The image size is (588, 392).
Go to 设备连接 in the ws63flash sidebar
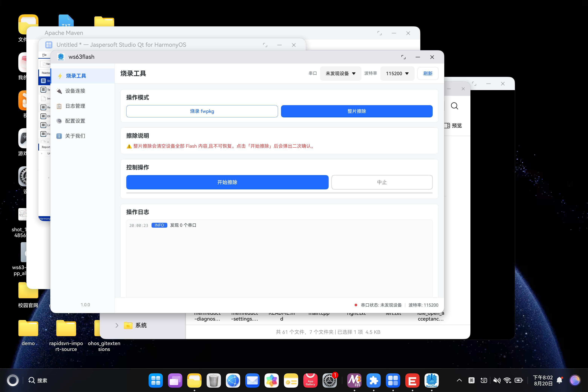83,91
